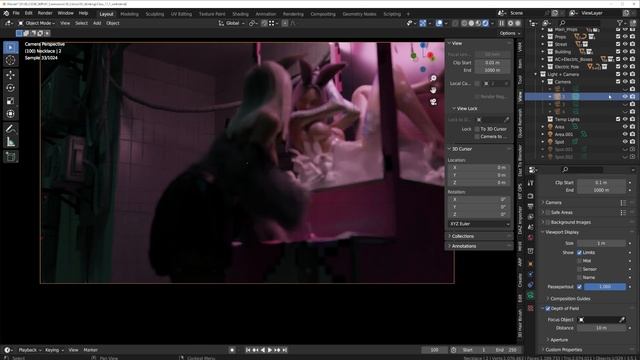Screen dimensions: 640x360
Task: Disable Limits display checkbox
Action: [579, 253]
